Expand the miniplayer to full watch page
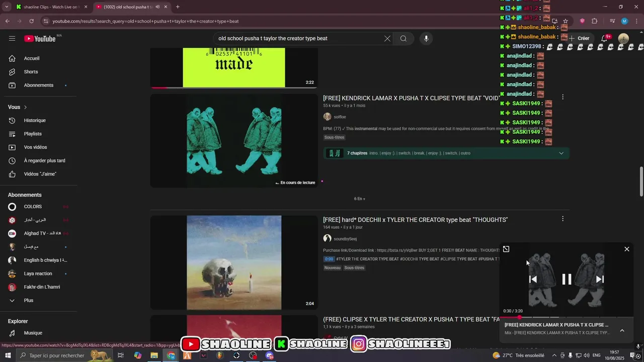644x362 pixels. click(x=506, y=249)
